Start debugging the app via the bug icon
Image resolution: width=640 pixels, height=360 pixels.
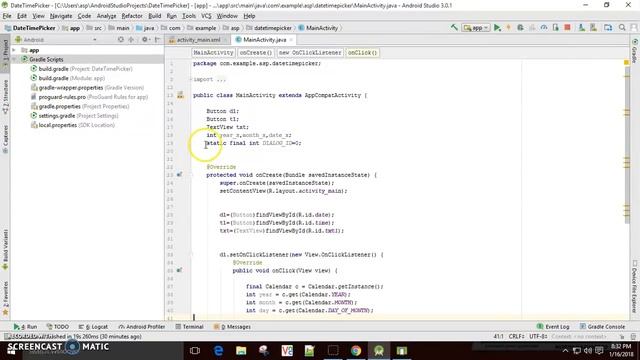click(520, 27)
